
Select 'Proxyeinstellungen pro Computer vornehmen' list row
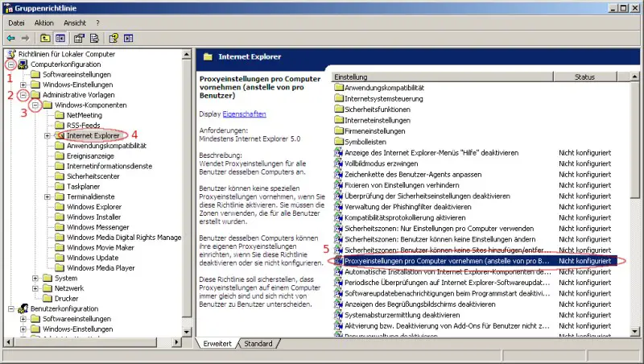click(x=475, y=261)
